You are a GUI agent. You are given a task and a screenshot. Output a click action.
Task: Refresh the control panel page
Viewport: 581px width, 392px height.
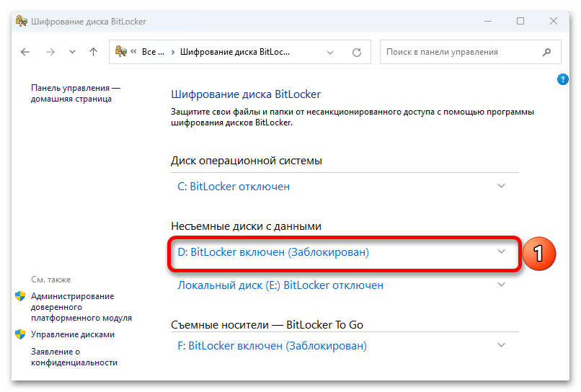click(x=357, y=53)
